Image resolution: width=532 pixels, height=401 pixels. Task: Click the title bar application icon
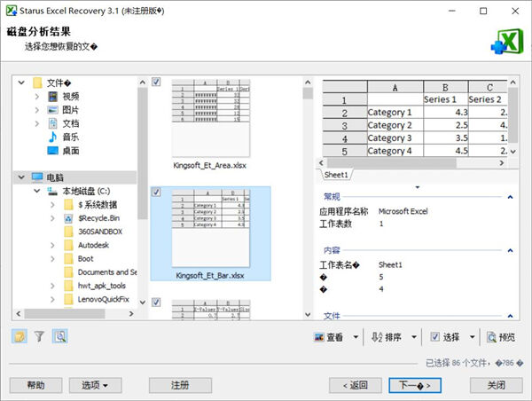click(x=12, y=11)
